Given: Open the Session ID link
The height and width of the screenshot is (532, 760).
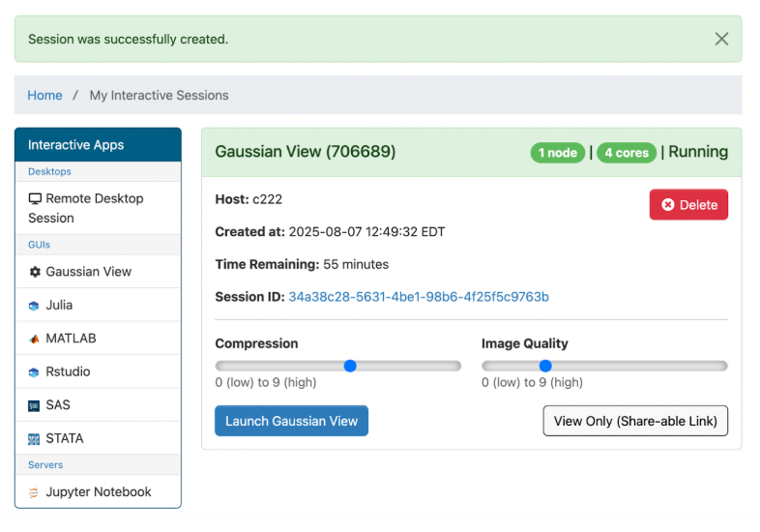Looking at the screenshot, I should point(418,297).
